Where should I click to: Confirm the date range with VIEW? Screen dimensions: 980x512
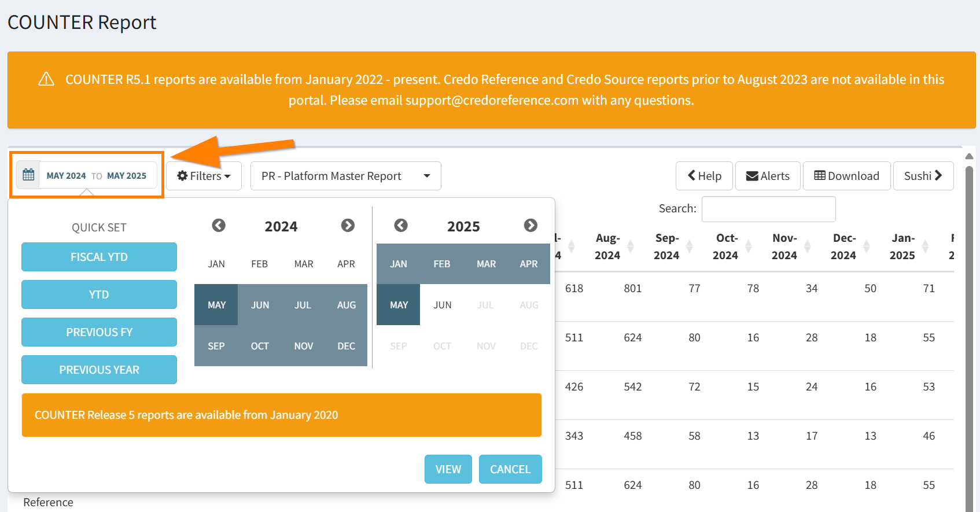(448, 469)
